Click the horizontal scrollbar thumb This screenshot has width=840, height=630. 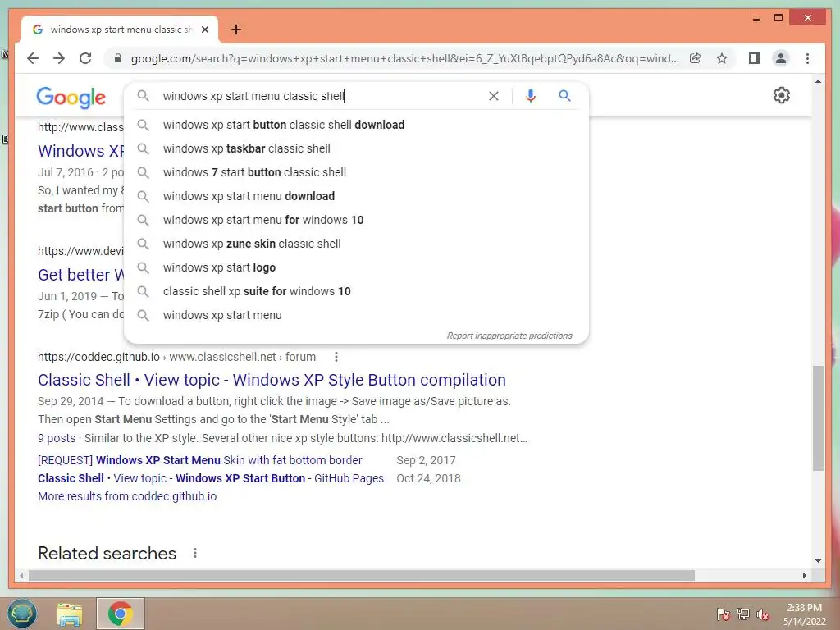(x=362, y=575)
